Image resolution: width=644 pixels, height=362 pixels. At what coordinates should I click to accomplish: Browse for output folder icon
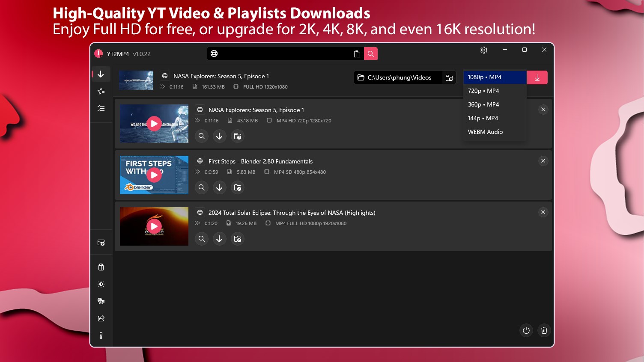click(x=449, y=77)
